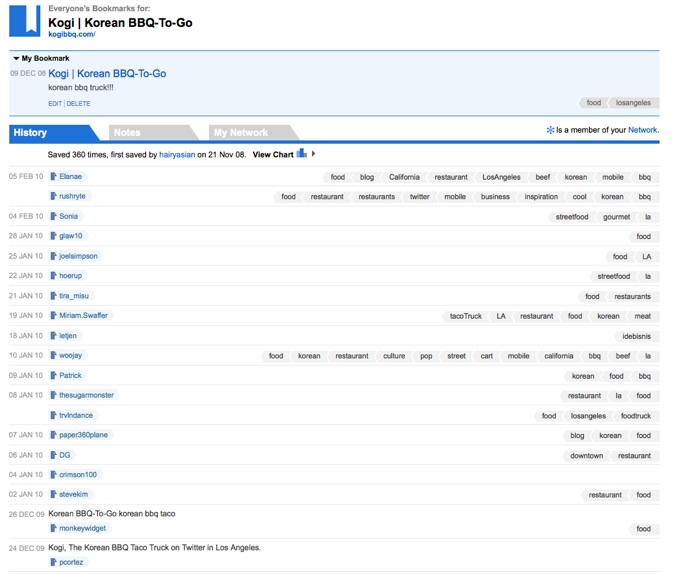
Task: Click the flag icon beside paper360plane
Action: pos(54,435)
